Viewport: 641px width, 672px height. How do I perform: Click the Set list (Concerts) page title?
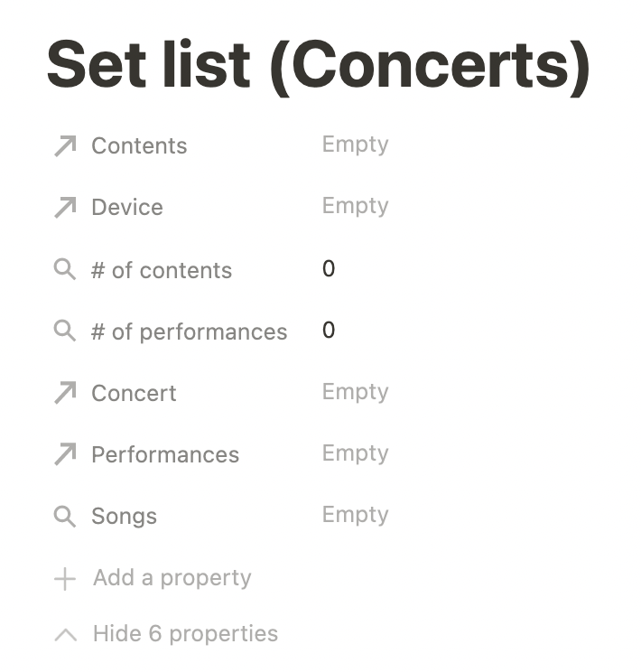tap(318, 65)
